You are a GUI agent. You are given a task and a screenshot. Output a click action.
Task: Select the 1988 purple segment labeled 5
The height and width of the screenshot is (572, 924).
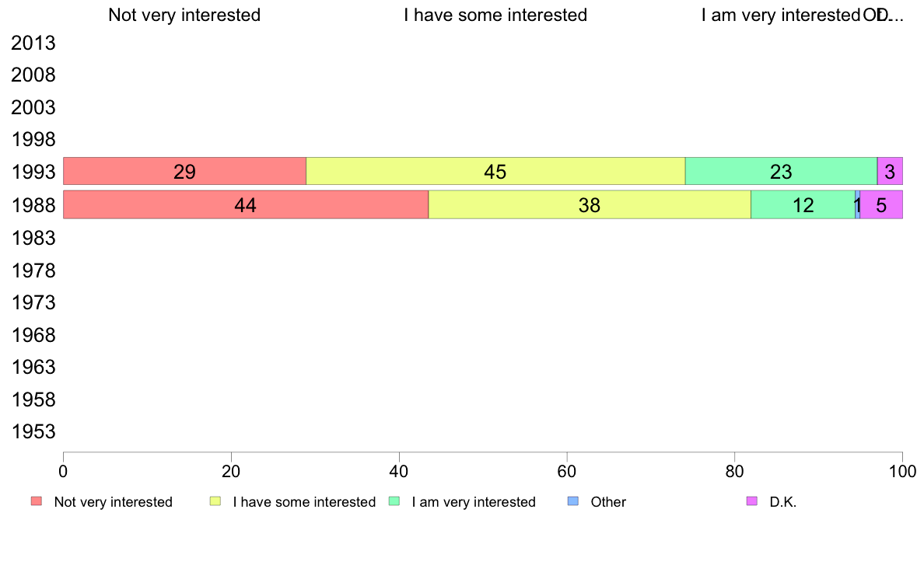881,204
